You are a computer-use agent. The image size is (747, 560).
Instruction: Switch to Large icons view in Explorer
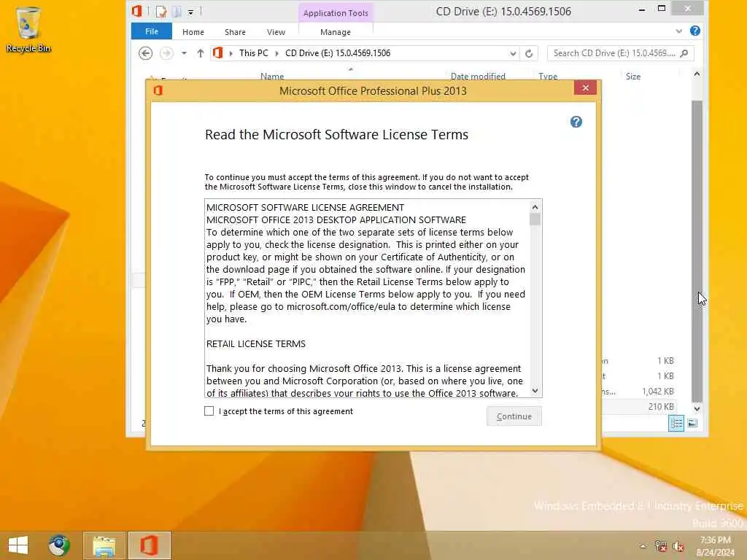(693, 423)
